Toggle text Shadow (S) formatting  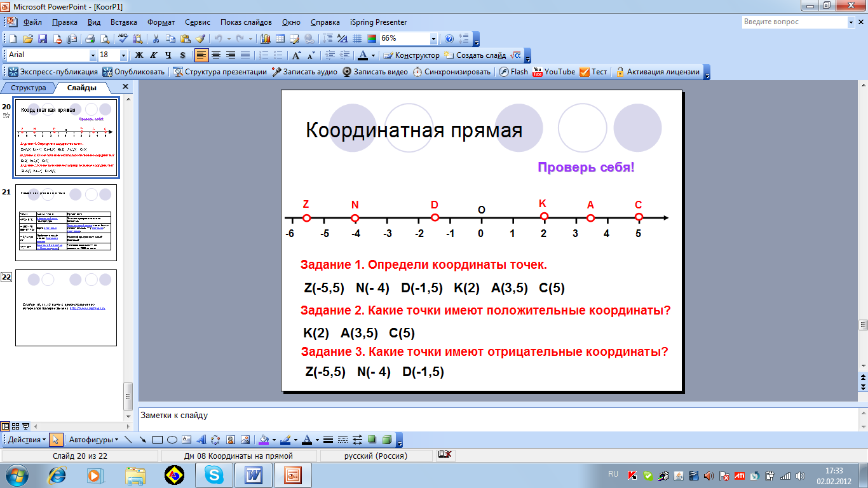tap(183, 55)
